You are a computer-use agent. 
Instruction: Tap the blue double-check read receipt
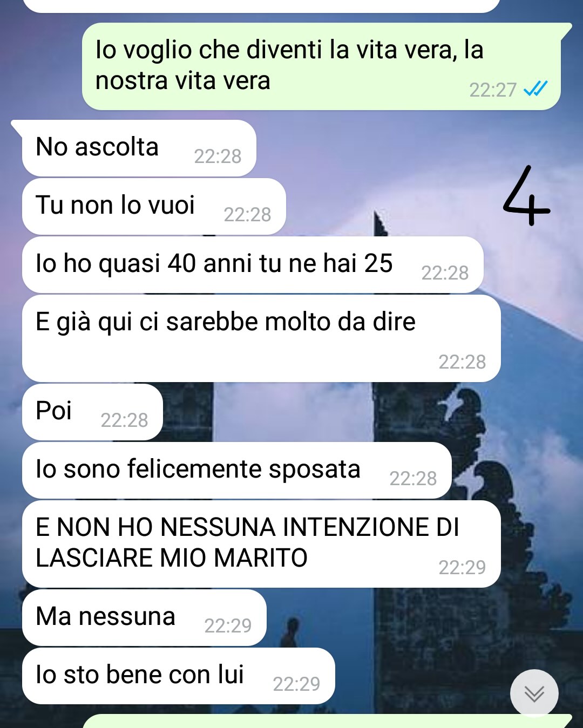click(x=535, y=89)
